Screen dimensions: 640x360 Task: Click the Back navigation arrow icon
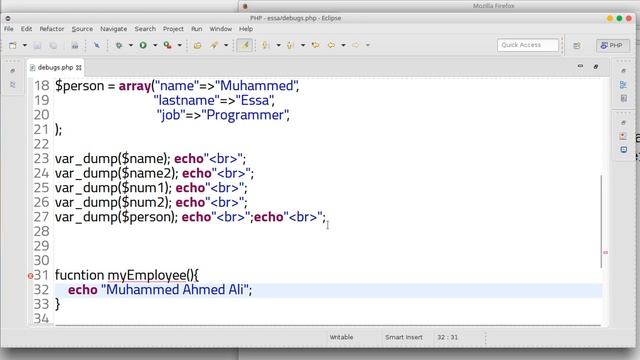coord(331,45)
